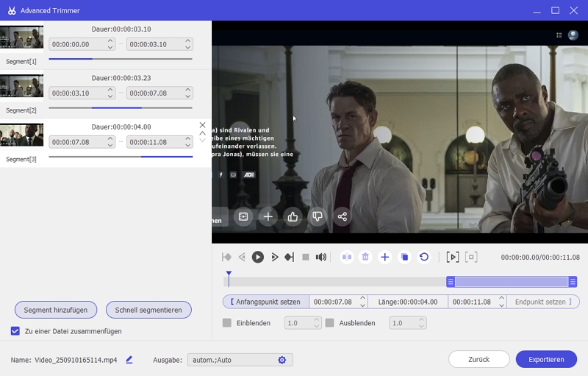
Task: Edit the file name with pencil icon
Action: click(x=129, y=360)
